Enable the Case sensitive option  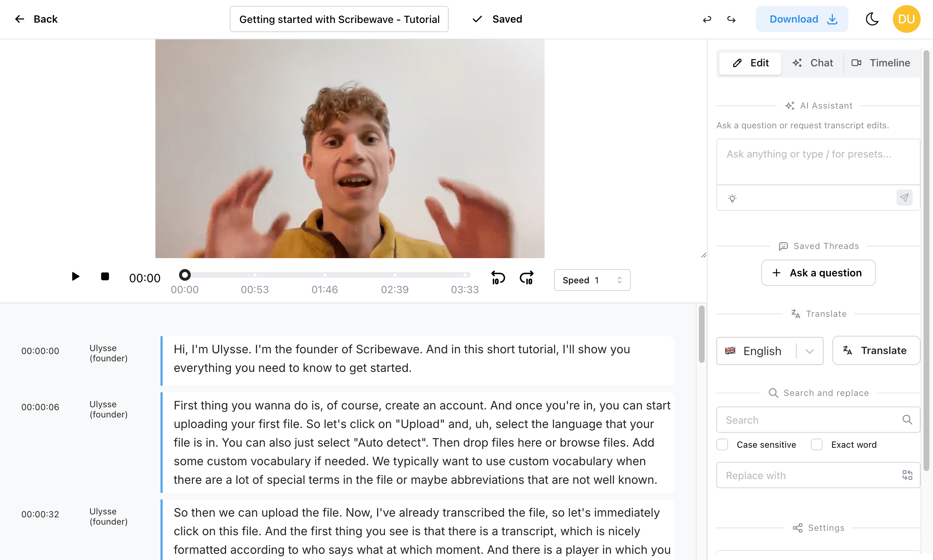(x=723, y=444)
